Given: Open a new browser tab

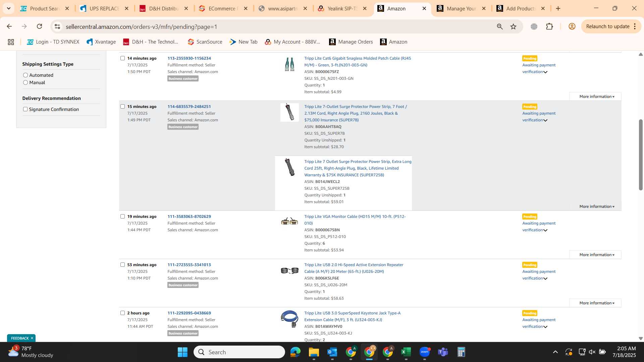Looking at the screenshot, I should pos(558,8).
